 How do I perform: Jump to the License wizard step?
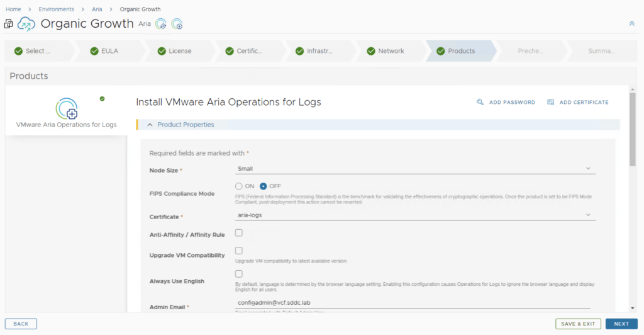pos(180,51)
